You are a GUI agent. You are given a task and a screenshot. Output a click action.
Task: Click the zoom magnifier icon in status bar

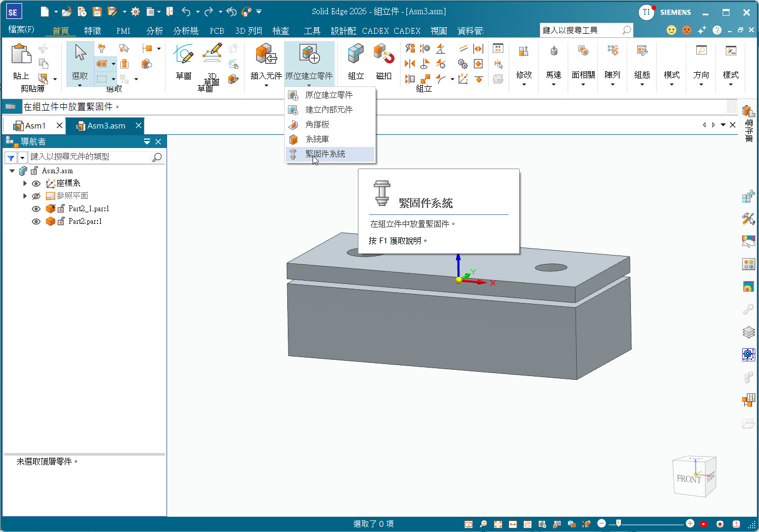483,524
